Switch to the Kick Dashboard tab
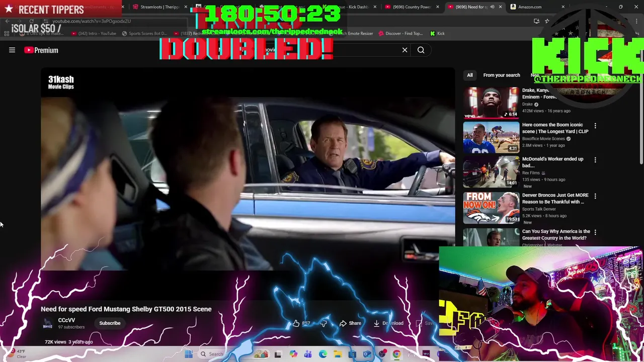This screenshot has width=644, height=362. [x=355, y=7]
